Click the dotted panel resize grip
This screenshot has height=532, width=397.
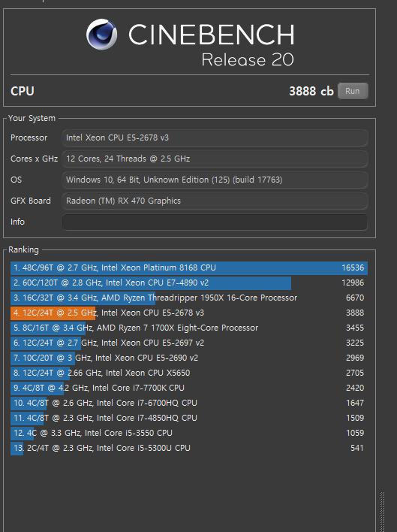click(383, 512)
